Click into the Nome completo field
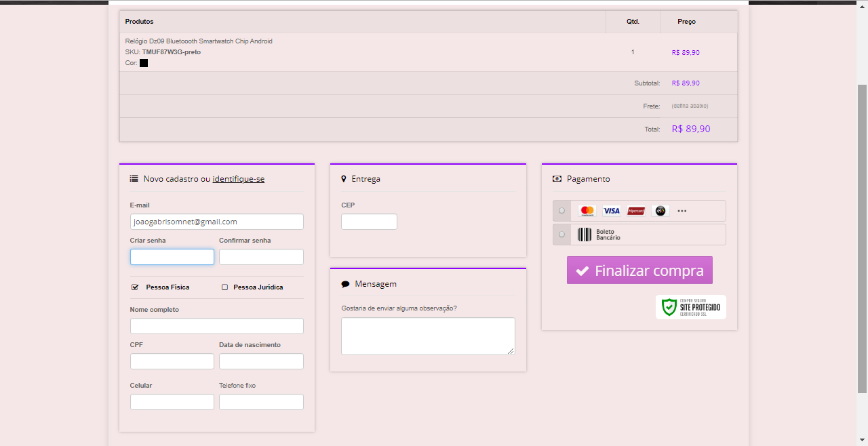This screenshot has width=868, height=446. 216,326
